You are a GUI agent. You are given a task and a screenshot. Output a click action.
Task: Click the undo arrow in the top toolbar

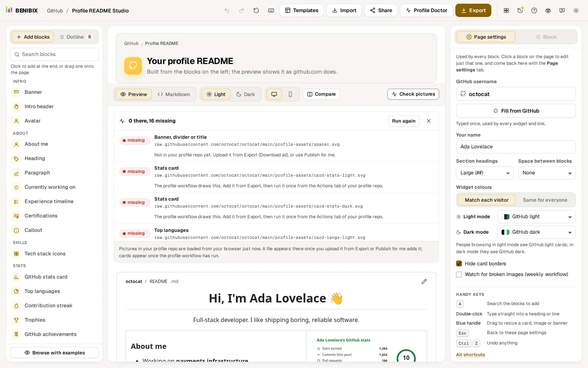pyautogui.click(x=227, y=11)
